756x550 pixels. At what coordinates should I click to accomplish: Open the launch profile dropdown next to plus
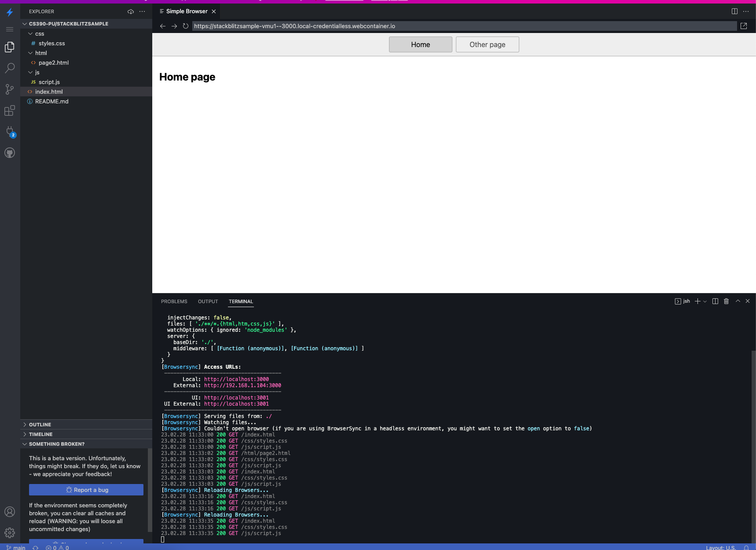705,301
